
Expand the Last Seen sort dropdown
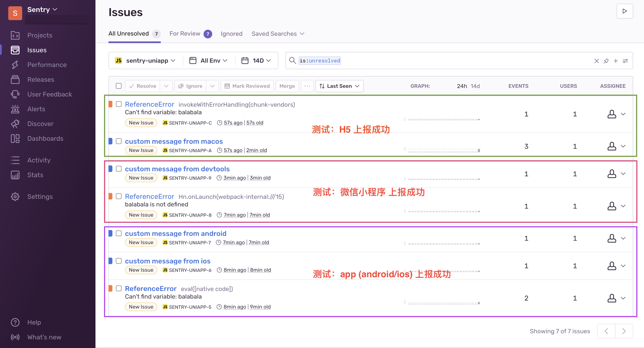click(x=339, y=86)
